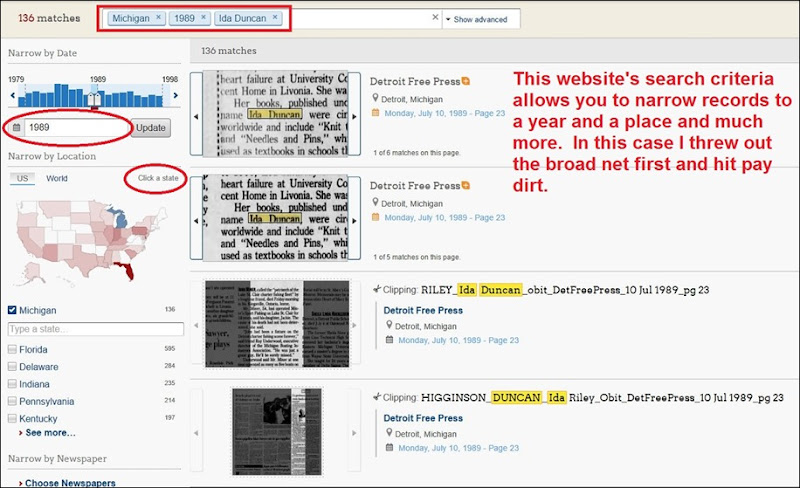Previous match arrow on first result thumbnail
800x488 pixels.
(196, 116)
